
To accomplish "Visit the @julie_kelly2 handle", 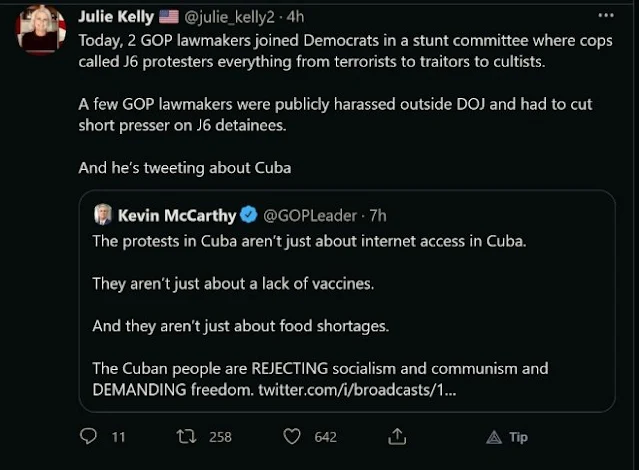I will tap(228, 17).
